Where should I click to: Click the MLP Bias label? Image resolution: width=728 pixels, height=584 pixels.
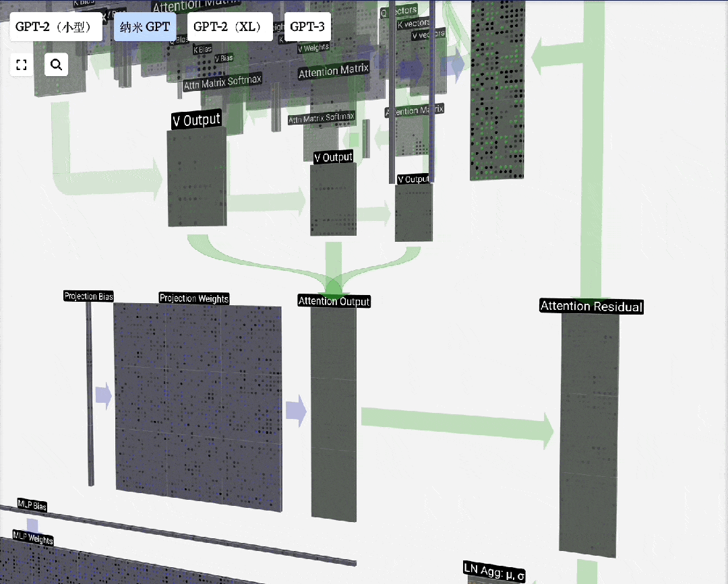tap(32, 507)
